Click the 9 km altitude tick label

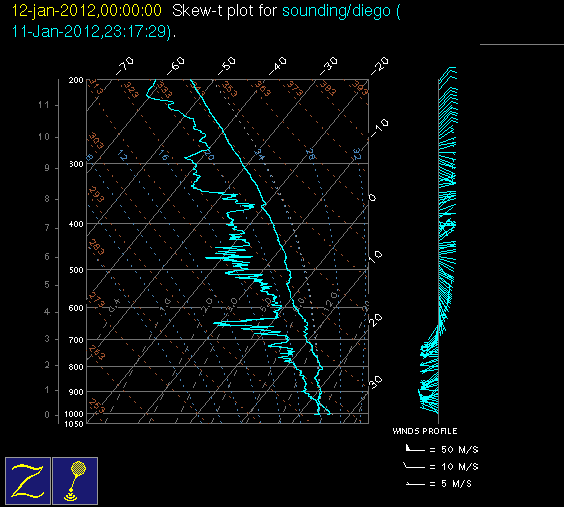point(47,168)
